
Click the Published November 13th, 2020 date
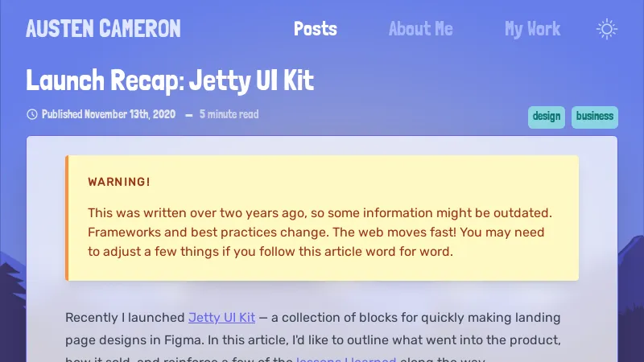(x=109, y=114)
